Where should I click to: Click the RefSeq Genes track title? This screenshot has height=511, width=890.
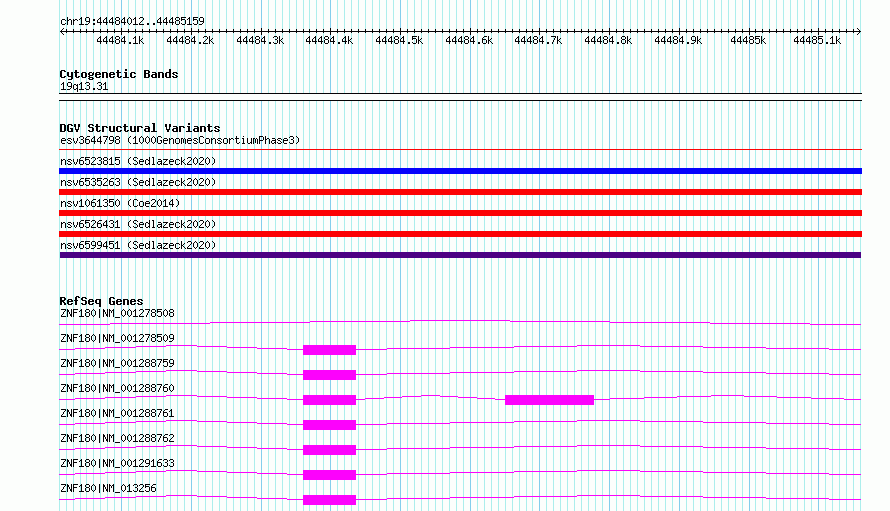click(101, 301)
